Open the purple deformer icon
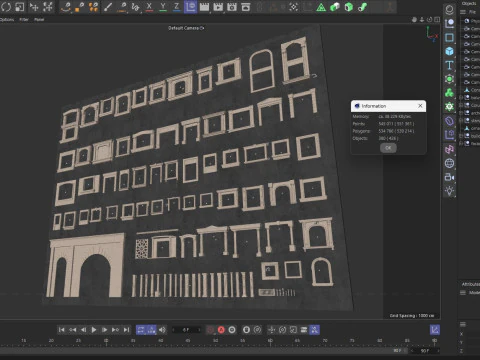Screen dimensions: 480x360 [449, 121]
